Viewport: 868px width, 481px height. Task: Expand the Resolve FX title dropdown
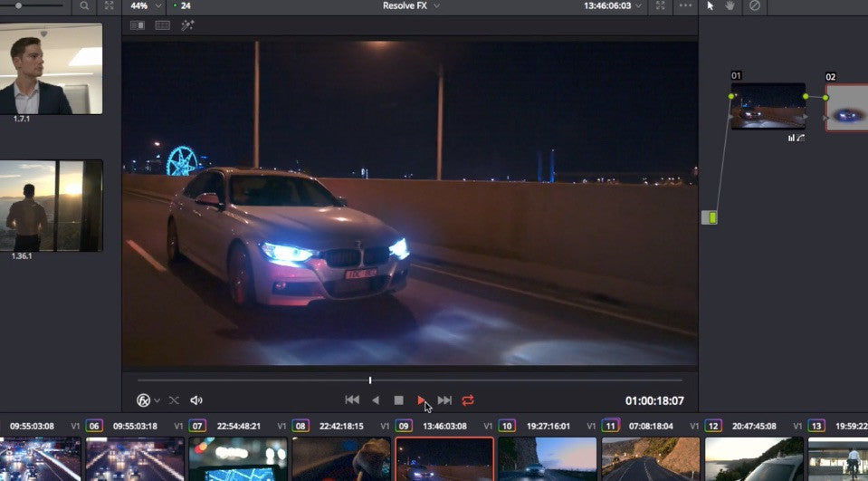411,5
